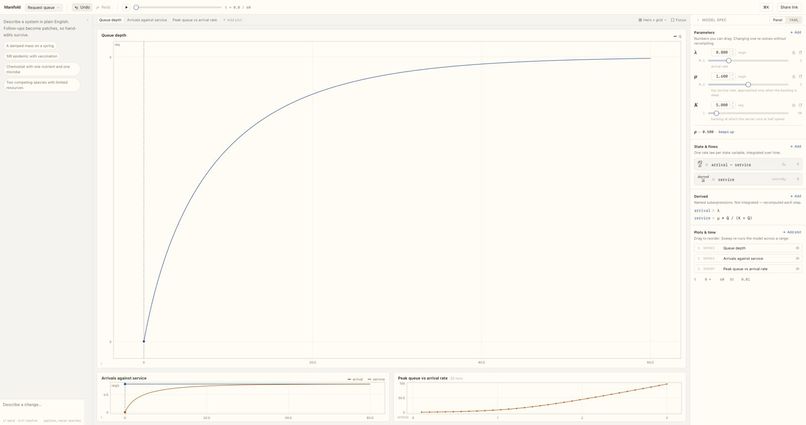Image resolution: width=806 pixels, height=425 pixels.
Task: Click the arrival legend item in Arrivals chart
Action: click(355, 379)
